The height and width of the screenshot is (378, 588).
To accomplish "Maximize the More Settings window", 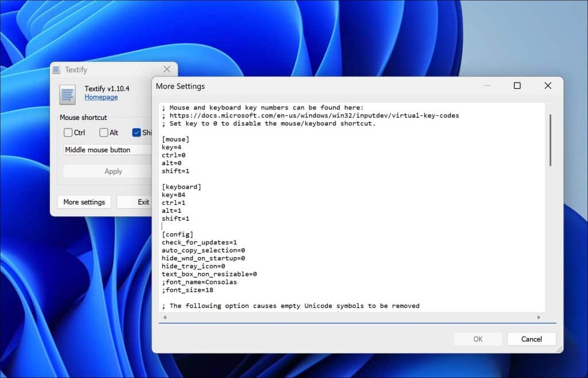I will (x=517, y=86).
